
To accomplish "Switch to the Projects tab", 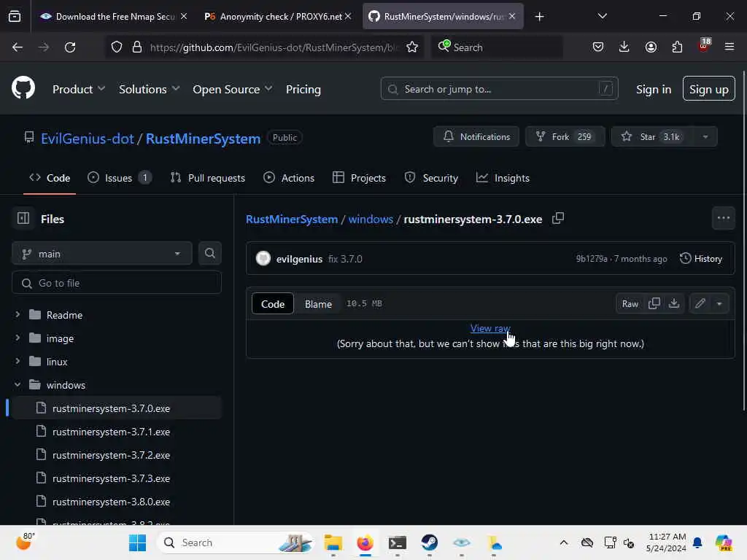I will point(359,178).
